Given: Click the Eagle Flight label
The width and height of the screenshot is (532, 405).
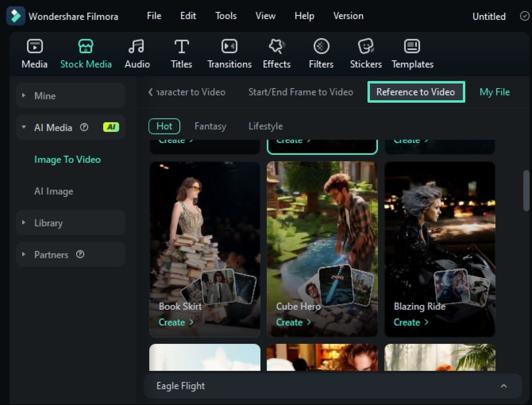Looking at the screenshot, I should pyautogui.click(x=180, y=386).
